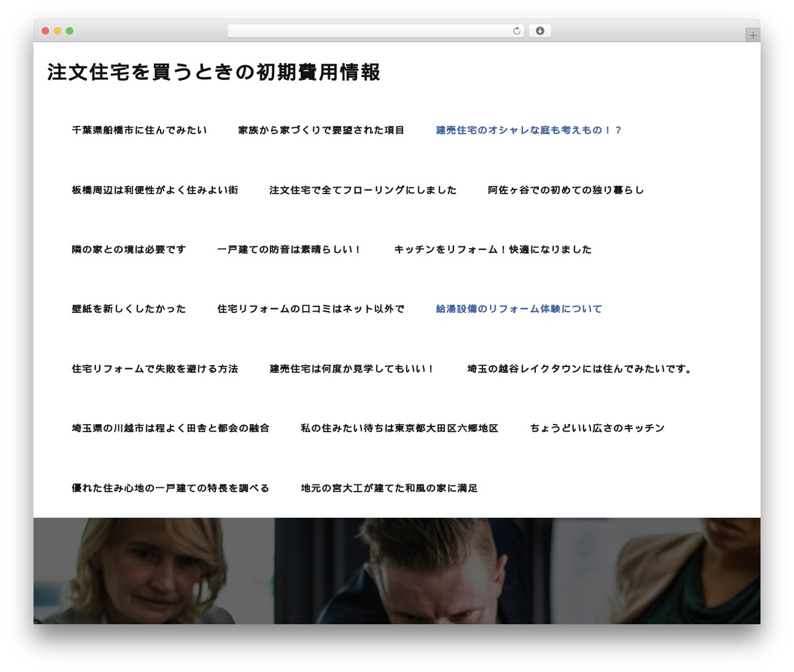Viewport: 794px width, 672px height.
Task: Open a new tab with plus icon
Action: click(x=752, y=35)
